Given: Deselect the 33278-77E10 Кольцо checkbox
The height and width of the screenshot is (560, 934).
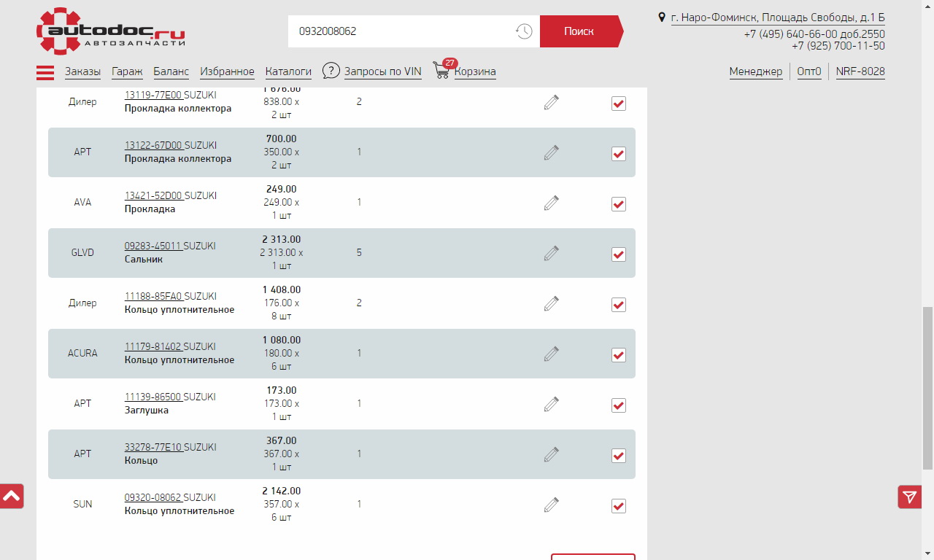Looking at the screenshot, I should [x=619, y=456].
